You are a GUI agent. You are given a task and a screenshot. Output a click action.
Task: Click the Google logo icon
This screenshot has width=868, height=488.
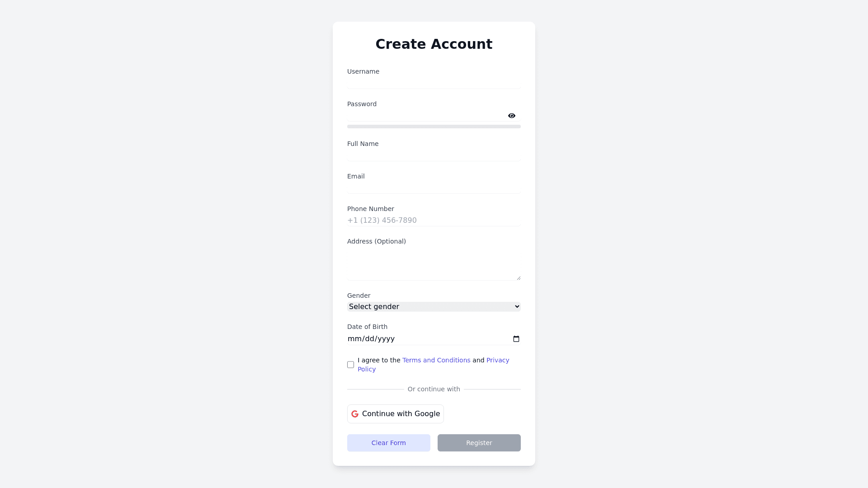click(355, 414)
